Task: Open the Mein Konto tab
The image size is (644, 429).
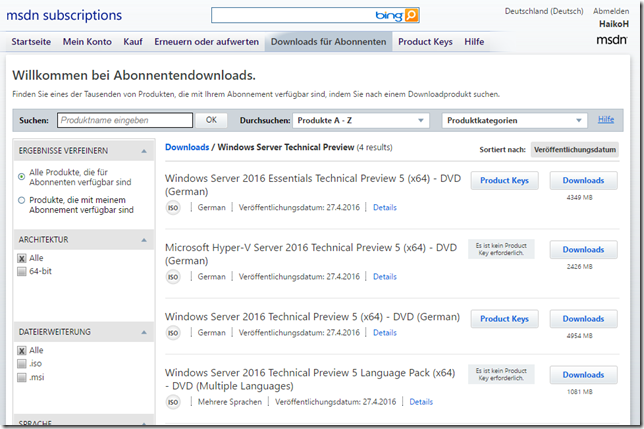Action: [87, 42]
